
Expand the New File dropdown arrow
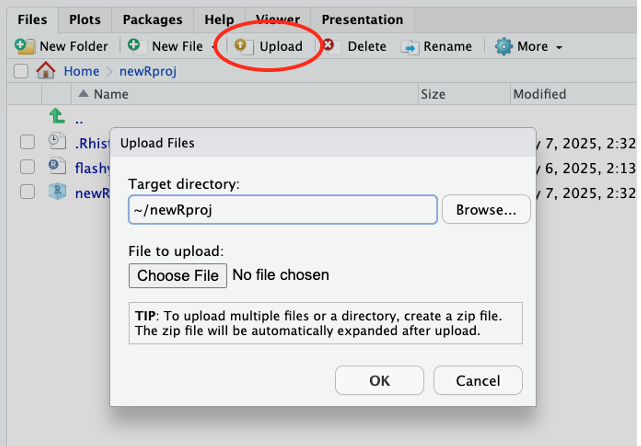pos(213,47)
